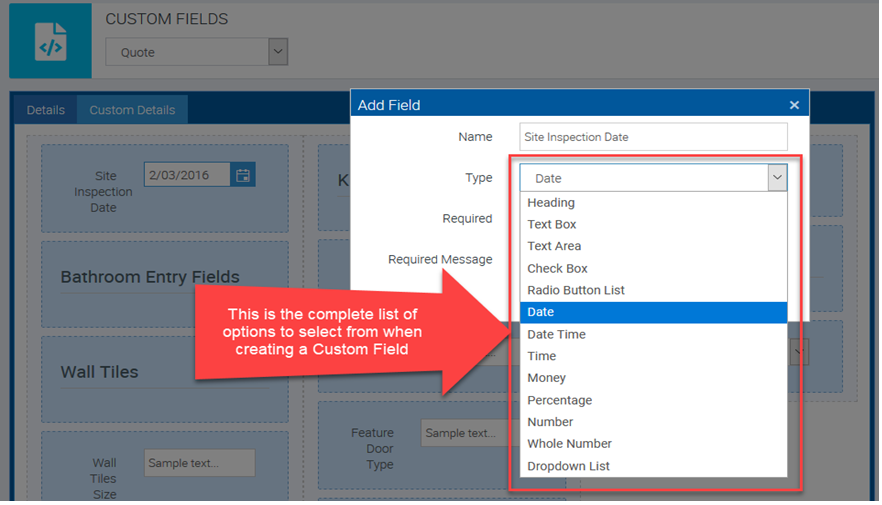Select Text Box field type
Screen dimensions: 882x505
point(552,225)
